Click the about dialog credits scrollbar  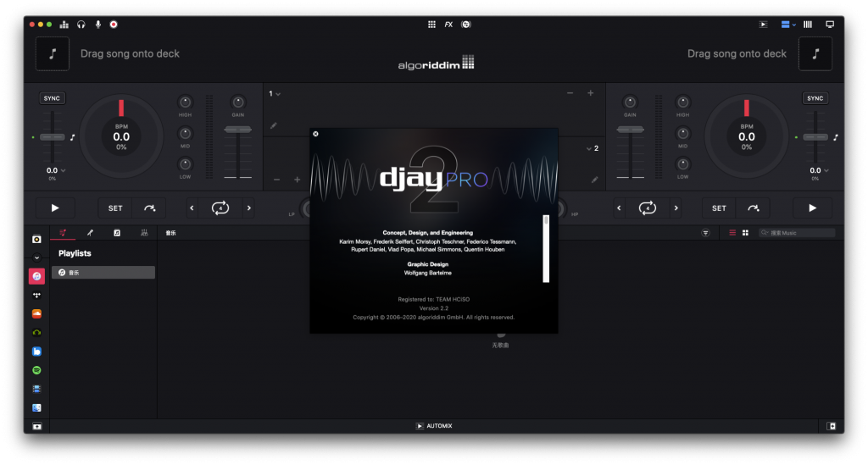tap(546, 249)
